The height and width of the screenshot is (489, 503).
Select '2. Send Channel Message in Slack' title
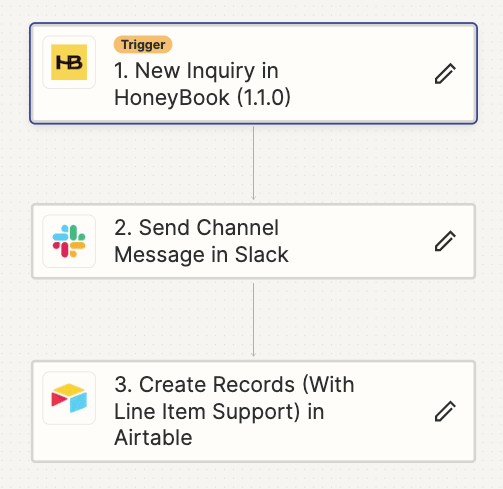point(201,241)
